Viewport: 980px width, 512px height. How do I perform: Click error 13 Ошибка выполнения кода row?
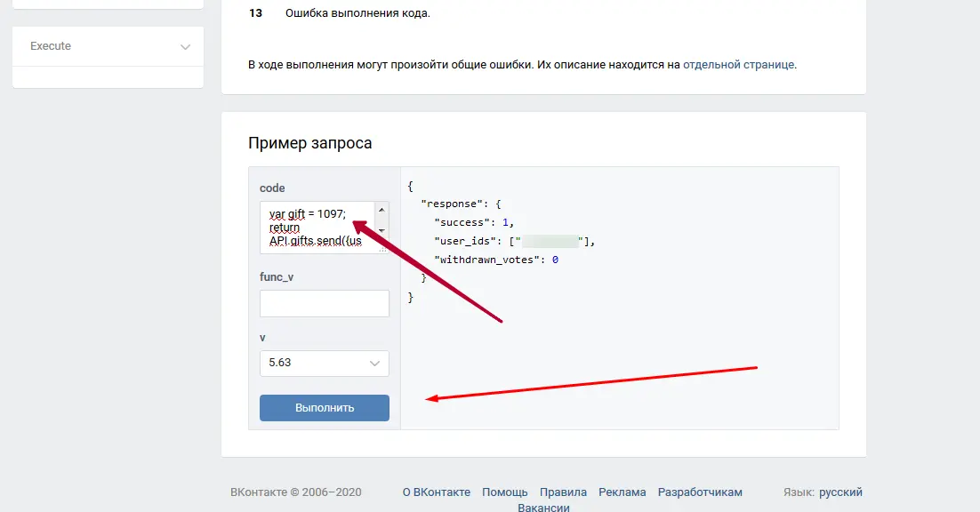coord(340,13)
